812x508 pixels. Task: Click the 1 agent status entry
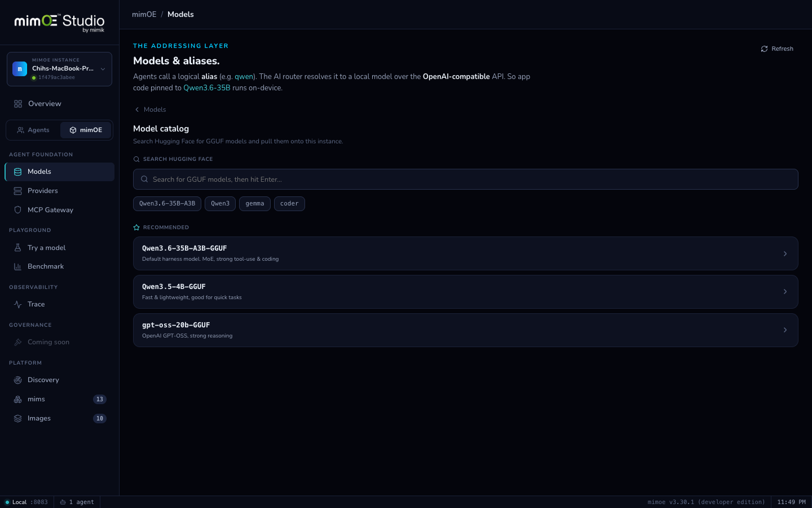[x=77, y=502]
